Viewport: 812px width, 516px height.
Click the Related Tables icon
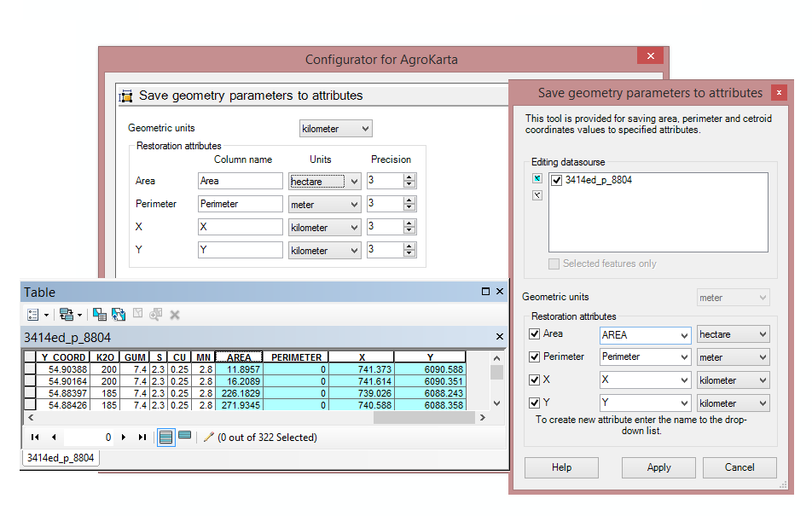pyautogui.click(x=66, y=314)
